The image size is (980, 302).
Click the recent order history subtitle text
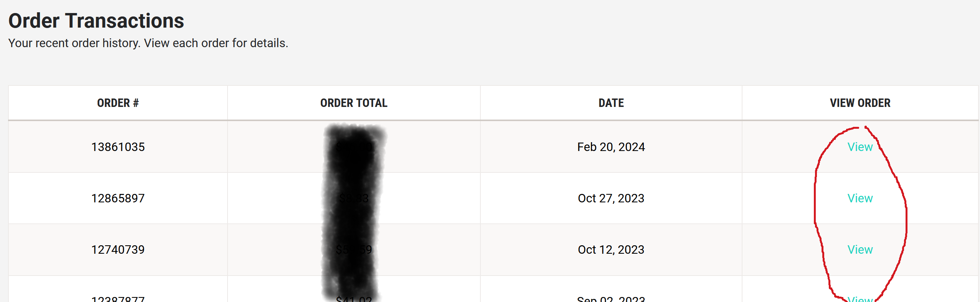[148, 43]
